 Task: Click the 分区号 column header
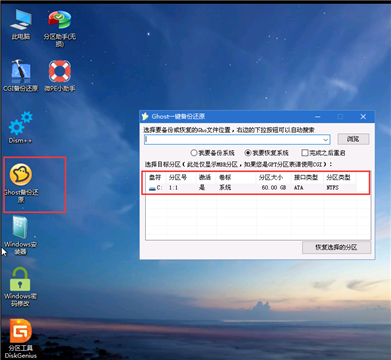click(x=177, y=177)
